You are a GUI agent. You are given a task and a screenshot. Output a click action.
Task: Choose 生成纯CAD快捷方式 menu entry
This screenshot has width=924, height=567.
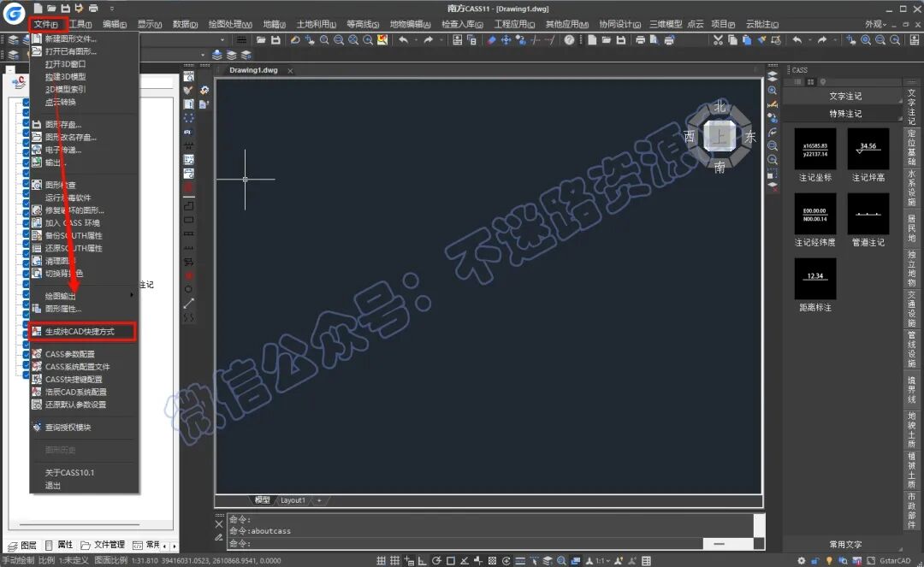pyautogui.click(x=84, y=332)
